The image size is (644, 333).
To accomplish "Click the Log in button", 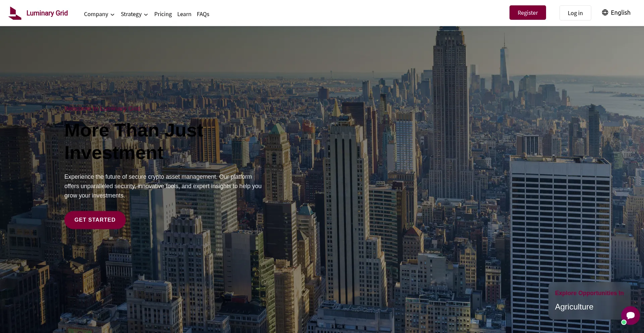I will tap(575, 13).
